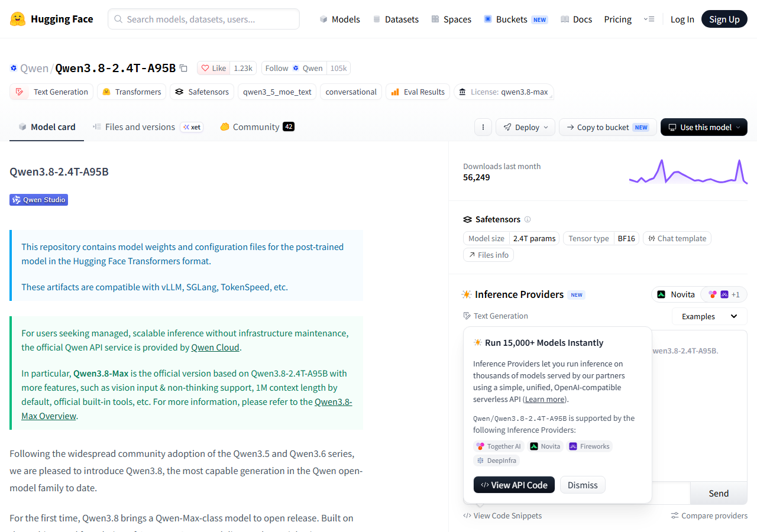Open the Qwen Cloud link
Image resolution: width=757 pixels, height=532 pixels.
point(215,348)
